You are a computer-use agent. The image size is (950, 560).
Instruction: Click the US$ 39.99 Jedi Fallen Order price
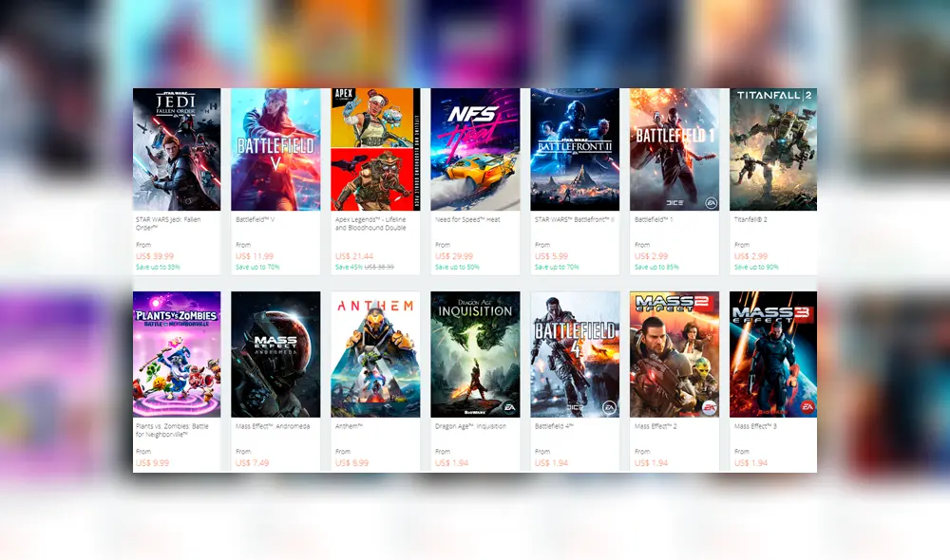[x=155, y=256]
